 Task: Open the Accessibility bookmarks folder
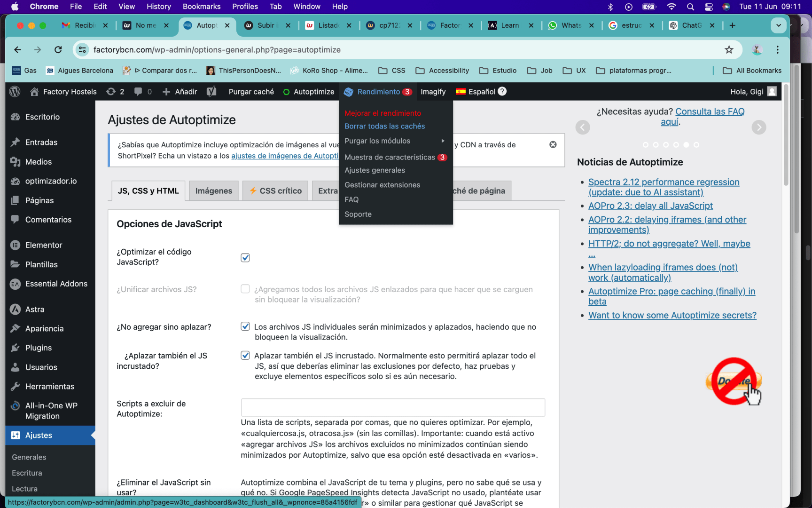[x=442, y=71]
